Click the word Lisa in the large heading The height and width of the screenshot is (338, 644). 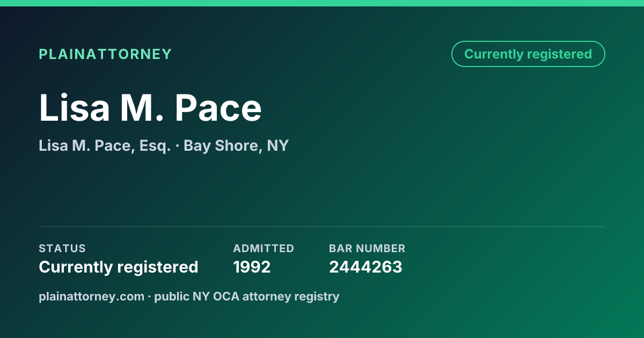click(x=74, y=108)
